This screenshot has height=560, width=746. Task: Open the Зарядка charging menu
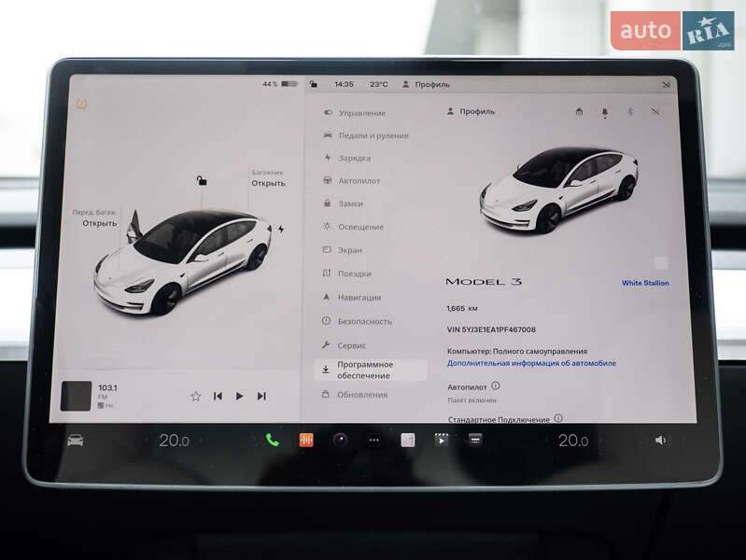coord(346,158)
